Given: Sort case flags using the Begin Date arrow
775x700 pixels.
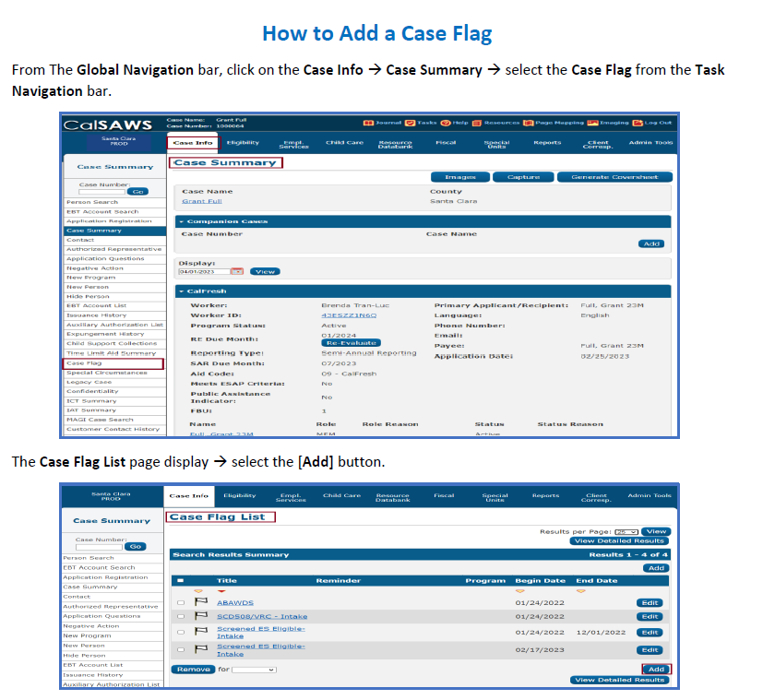Looking at the screenshot, I should point(520,591).
